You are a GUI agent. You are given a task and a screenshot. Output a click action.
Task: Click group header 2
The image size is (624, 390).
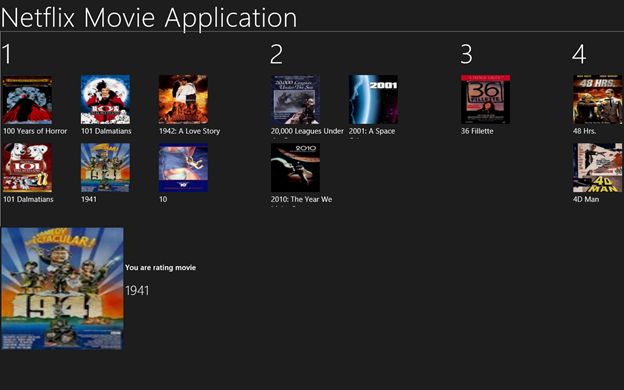click(x=276, y=54)
